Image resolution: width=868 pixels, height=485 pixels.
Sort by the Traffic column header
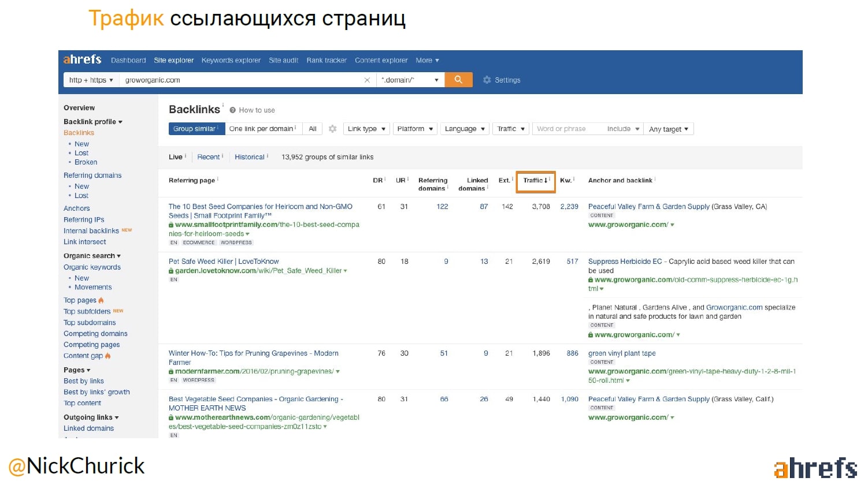pyautogui.click(x=535, y=181)
